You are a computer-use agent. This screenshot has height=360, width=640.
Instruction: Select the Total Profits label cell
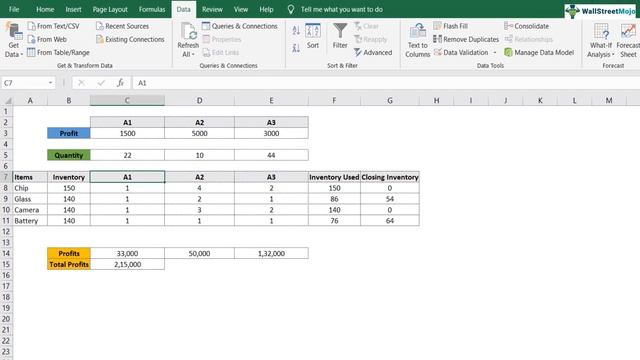point(69,264)
